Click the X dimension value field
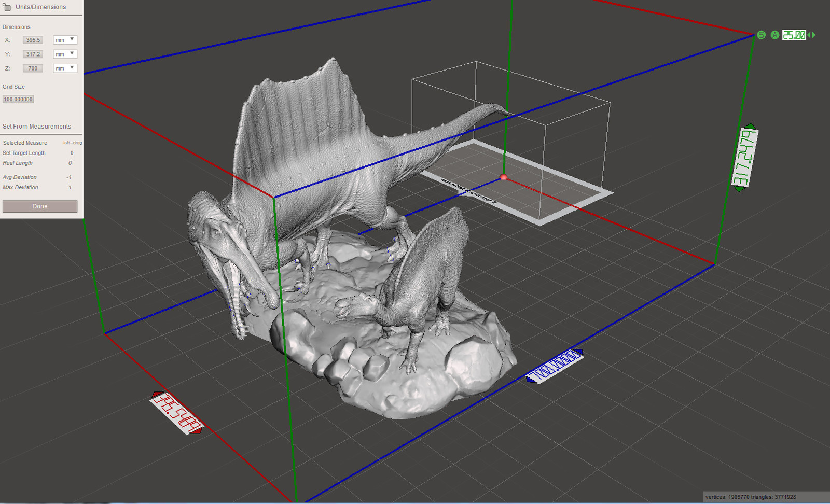 pos(33,40)
